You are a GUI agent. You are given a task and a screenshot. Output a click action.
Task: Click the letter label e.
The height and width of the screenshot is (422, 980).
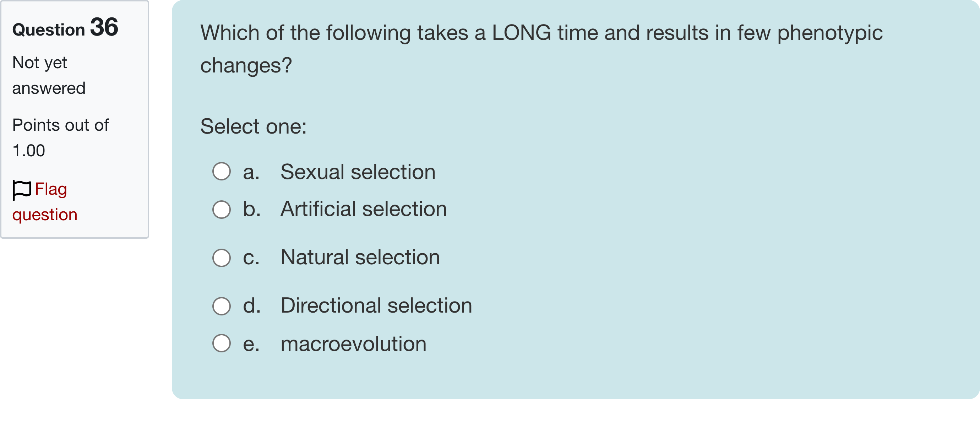[251, 344]
